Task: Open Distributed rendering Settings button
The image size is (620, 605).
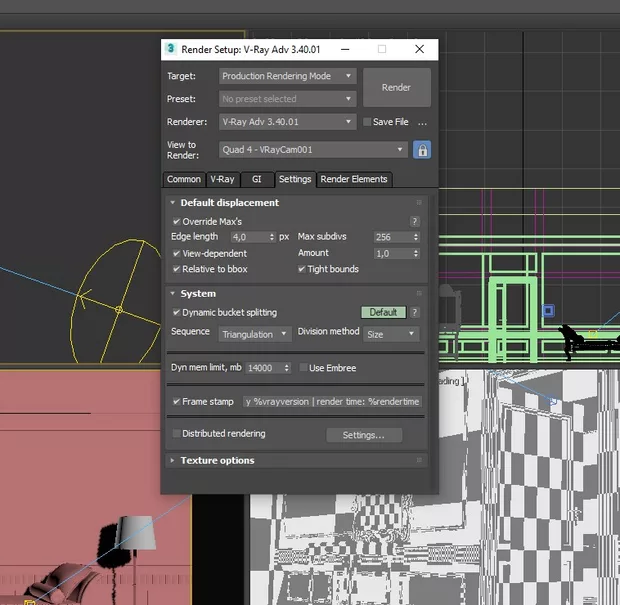Action: coord(364,435)
